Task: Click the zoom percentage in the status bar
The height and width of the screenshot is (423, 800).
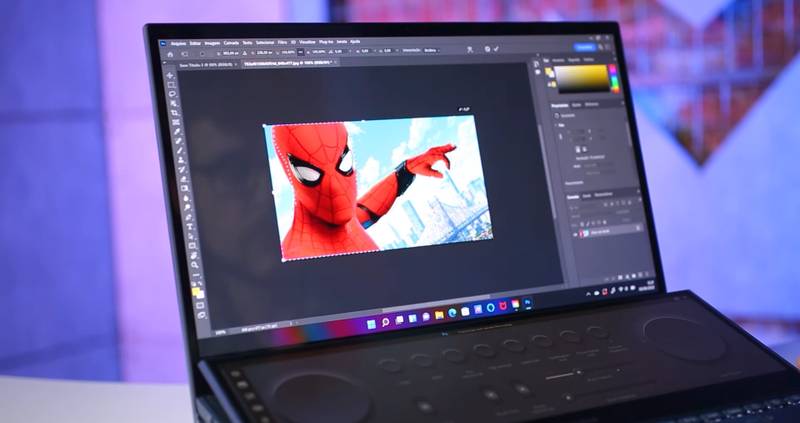Action: click(220, 332)
